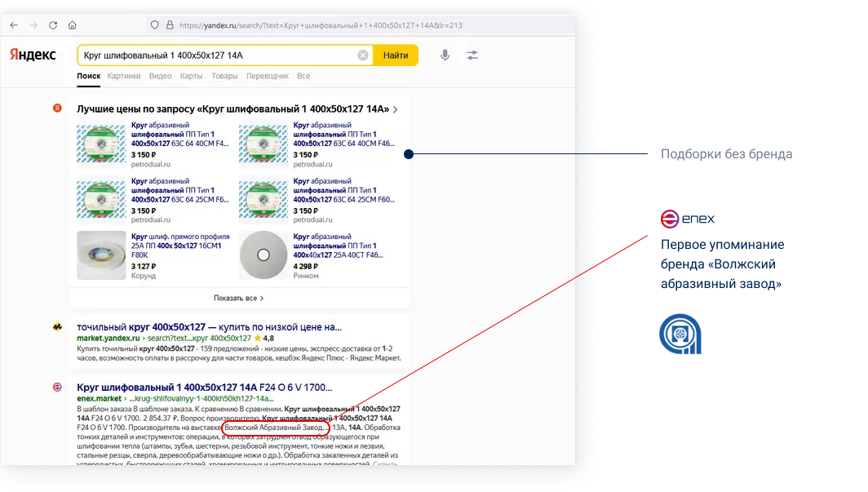Click the enex logo in the annotation
Viewport: 868px width, 492px height.
click(688, 219)
